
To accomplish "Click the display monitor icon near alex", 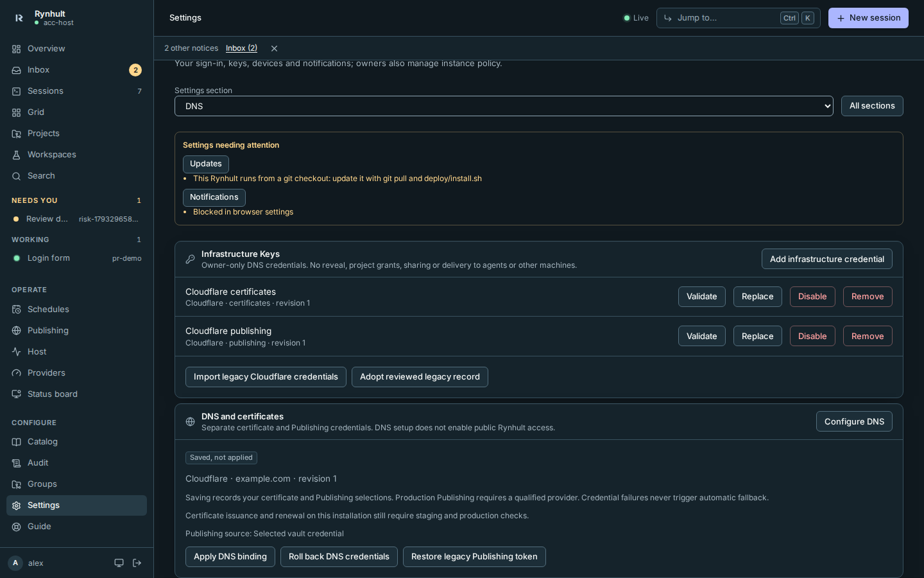I will click(119, 563).
